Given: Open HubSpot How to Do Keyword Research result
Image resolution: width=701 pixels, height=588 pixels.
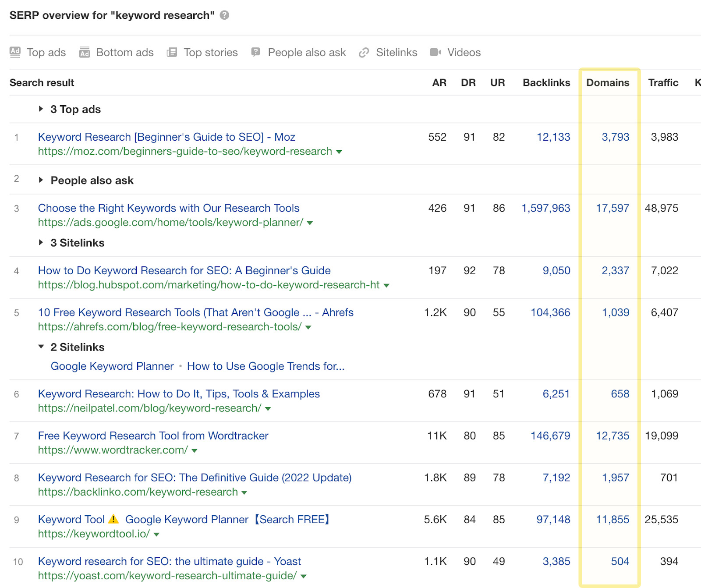Looking at the screenshot, I should 184,270.
